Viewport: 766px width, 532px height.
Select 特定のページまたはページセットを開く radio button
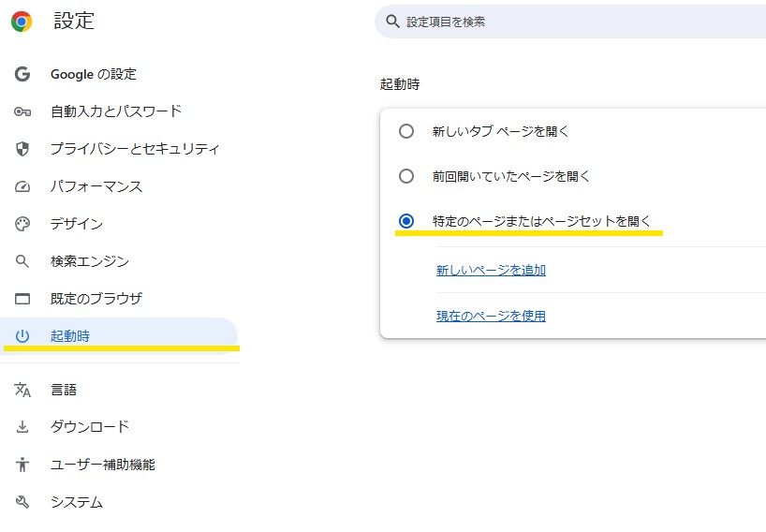pyautogui.click(x=406, y=221)
